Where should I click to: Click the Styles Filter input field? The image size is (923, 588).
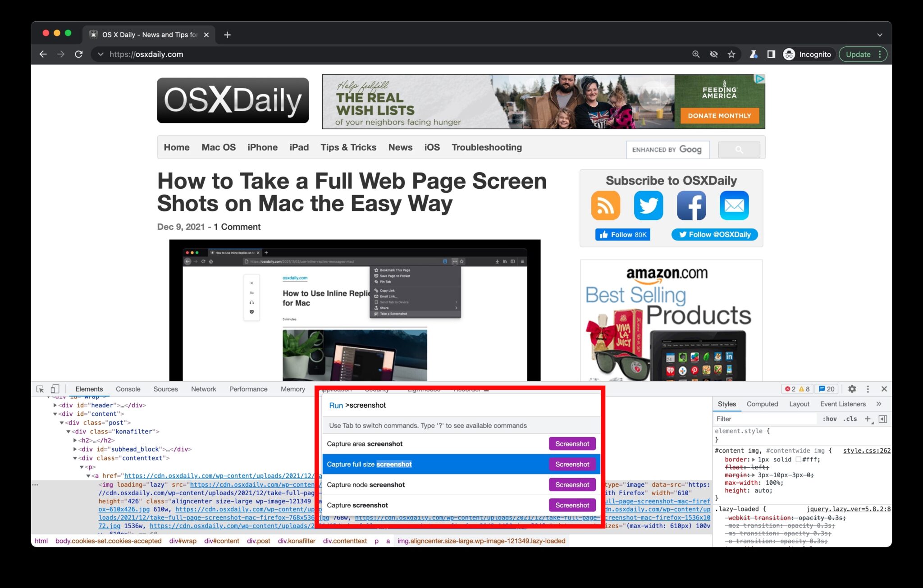pos(757,419)
